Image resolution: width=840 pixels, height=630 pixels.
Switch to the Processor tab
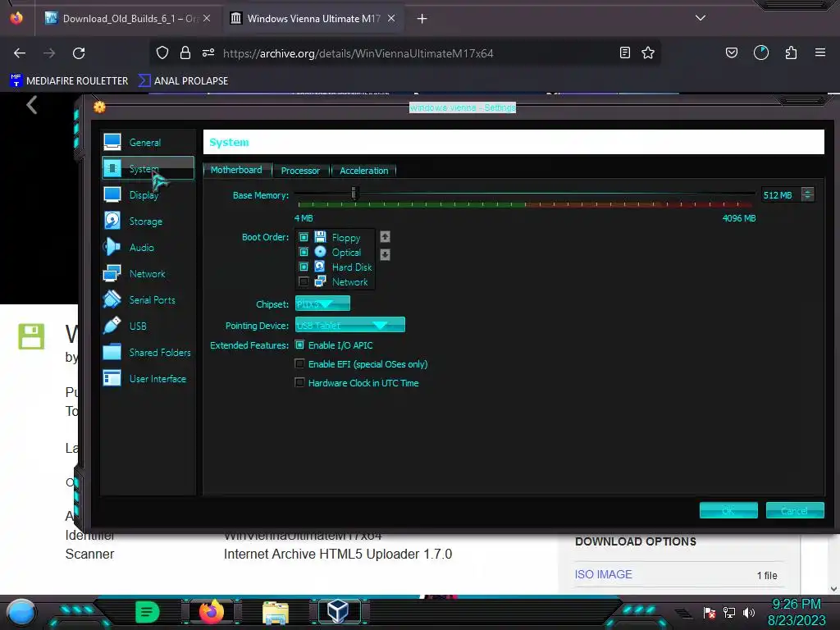point(300,171)
